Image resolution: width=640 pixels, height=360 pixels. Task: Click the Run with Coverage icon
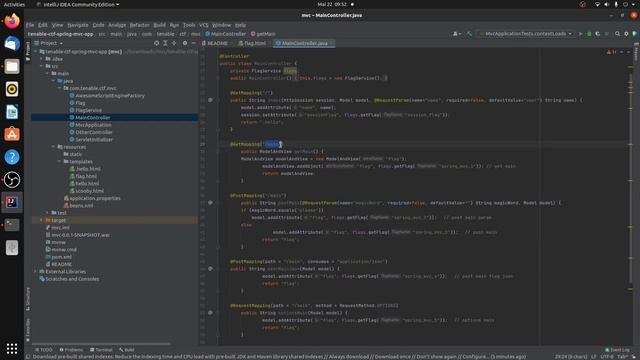[598, 34]
